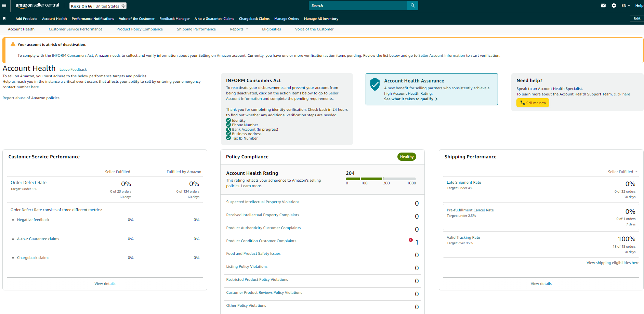Open the settings gear icon
The width and height of the screenshot is (644, 314).
[614, 5]
